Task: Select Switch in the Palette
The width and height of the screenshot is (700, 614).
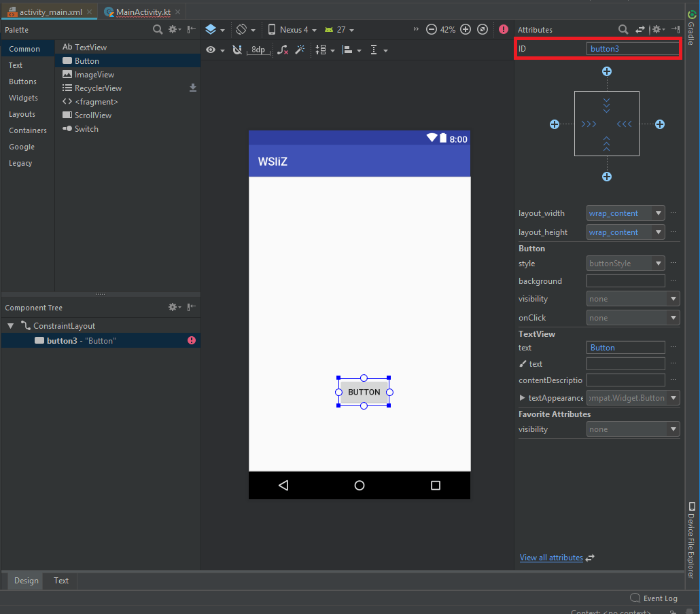Action: point(128,129)
